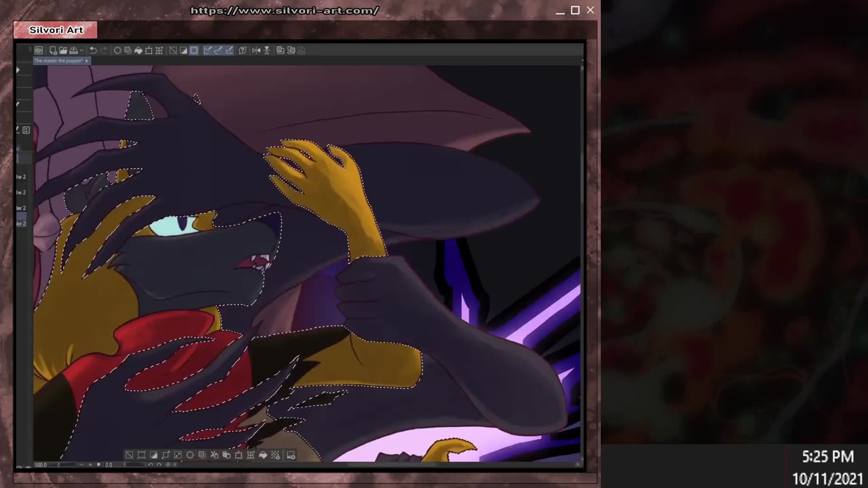
Task: Close 'The master the puppet' canvas tab
Action: coord(87,61)
